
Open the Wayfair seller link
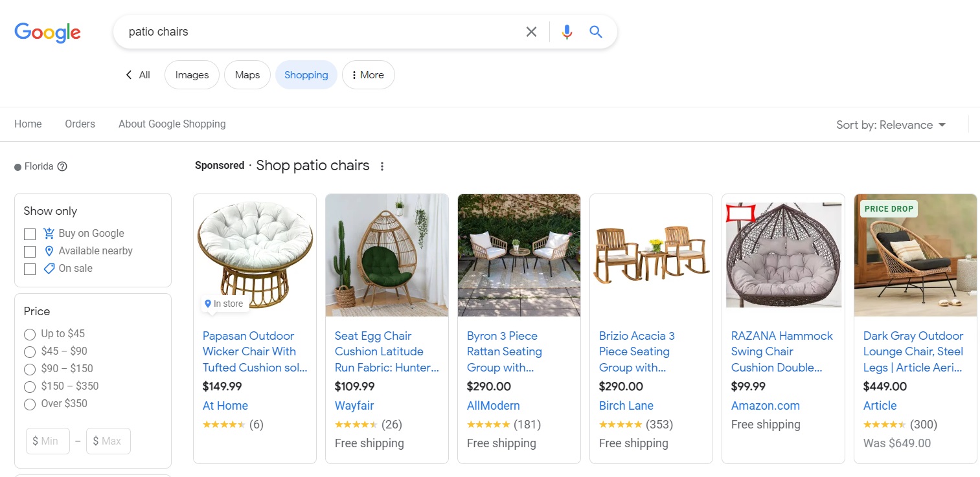click(354, 406)
